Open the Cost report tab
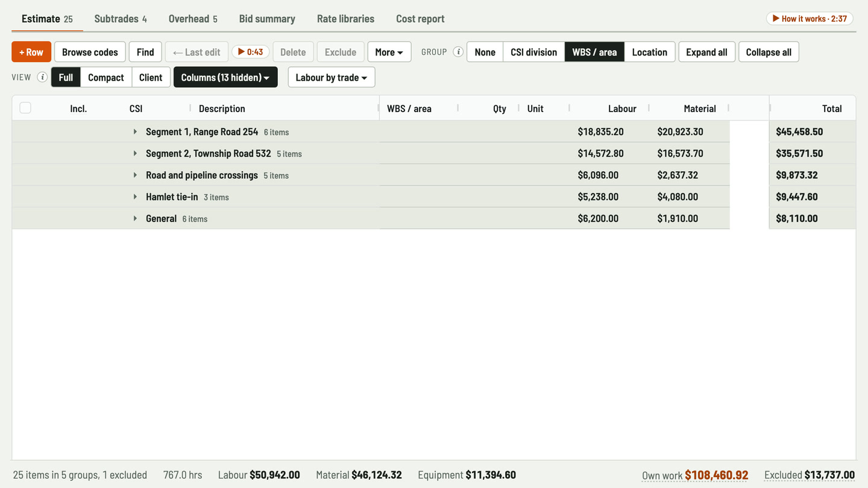Screen dimensions: 868x488 [x=420, y=19]
